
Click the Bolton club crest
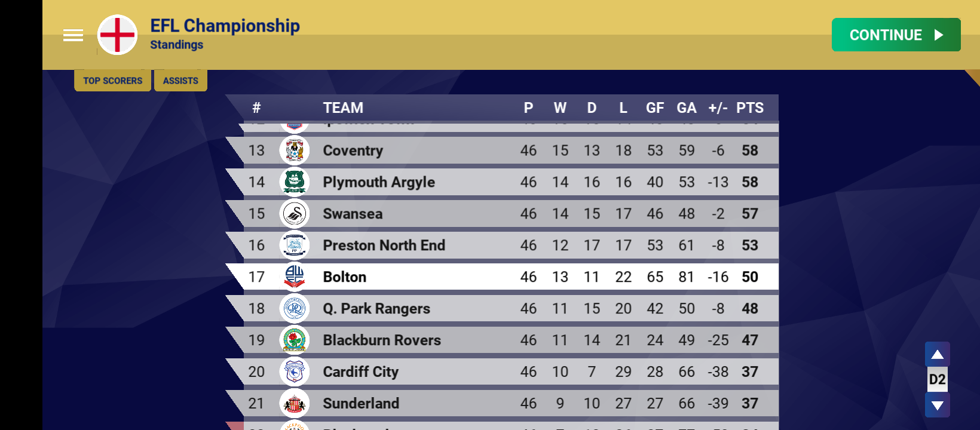(x=294, y=277)
